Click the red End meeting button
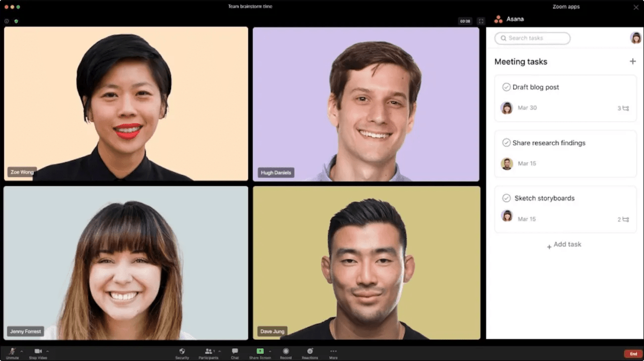The image size is (644, 361). [633, 354]
